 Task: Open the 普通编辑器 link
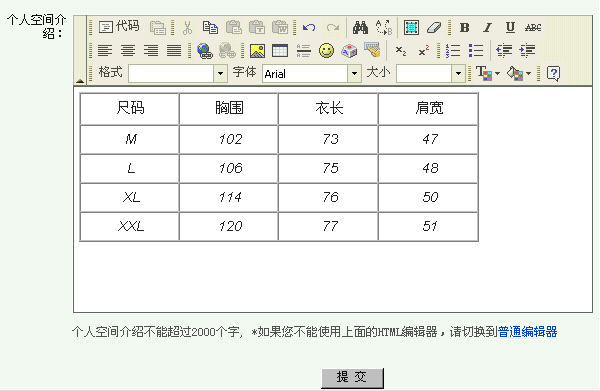pos(527,332)
